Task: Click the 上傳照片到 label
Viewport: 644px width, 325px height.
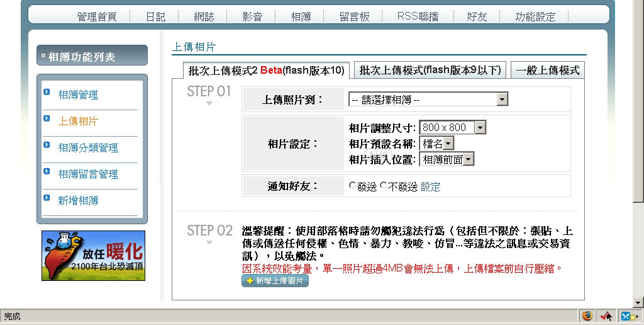Action: [x=293, y=100]
